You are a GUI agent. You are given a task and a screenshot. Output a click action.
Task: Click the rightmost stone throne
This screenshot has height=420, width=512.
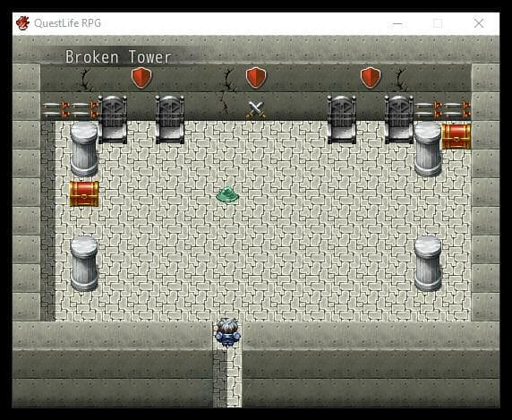[x=399, y=119]
